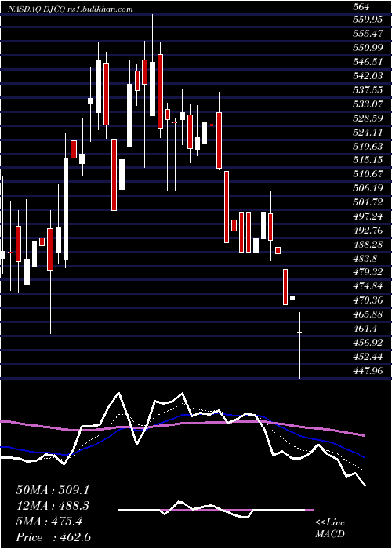392x549 pixels.
Task: Select the 564 price axis label
Action: (361, 7)
